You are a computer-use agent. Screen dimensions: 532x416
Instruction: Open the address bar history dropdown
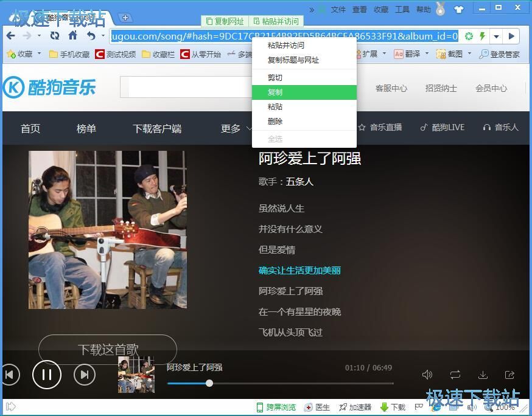click(x=496, y=36)
